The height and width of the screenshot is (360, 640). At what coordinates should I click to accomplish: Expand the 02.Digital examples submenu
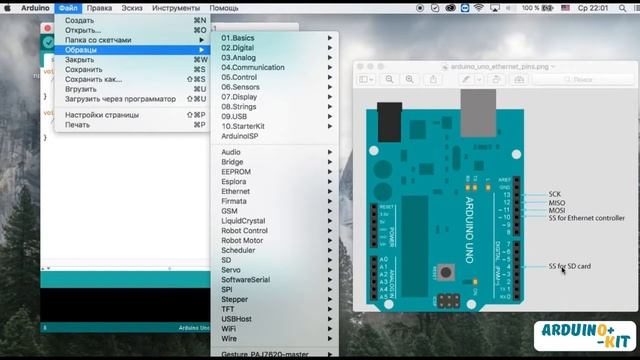click(275, 48)
